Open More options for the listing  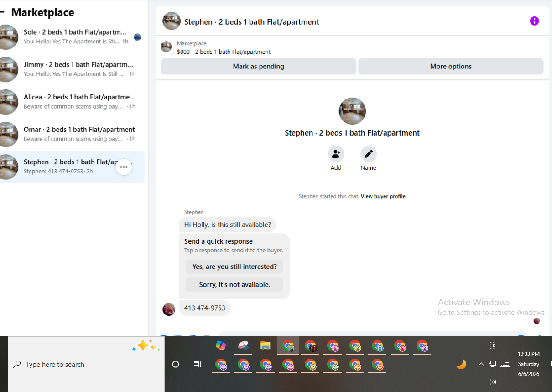pos(451,66)
